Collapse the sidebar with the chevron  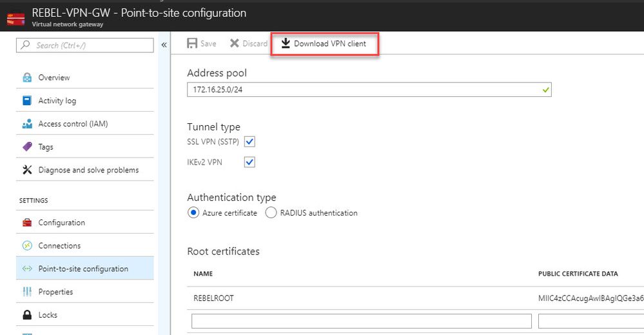(164, 45)
